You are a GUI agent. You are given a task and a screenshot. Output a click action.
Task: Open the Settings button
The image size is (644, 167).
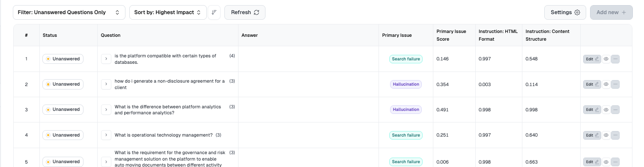(x=565, y=12)
